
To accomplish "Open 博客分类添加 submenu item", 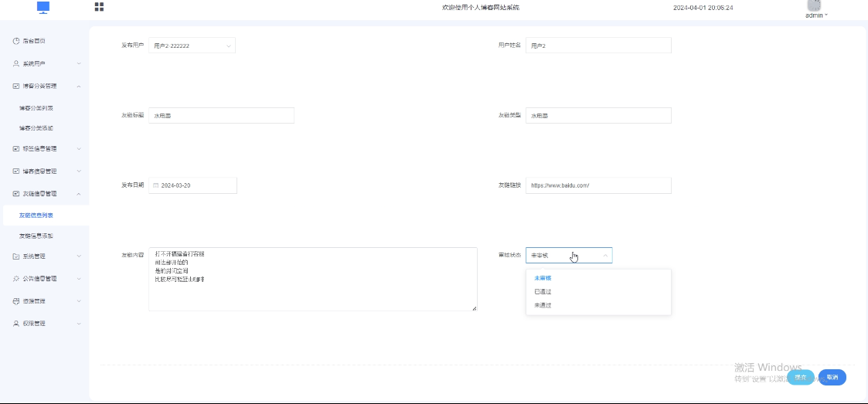I will (36, 128).
